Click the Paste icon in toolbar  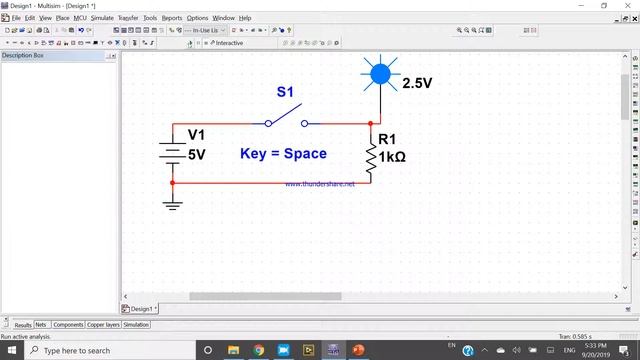(71, 30)
